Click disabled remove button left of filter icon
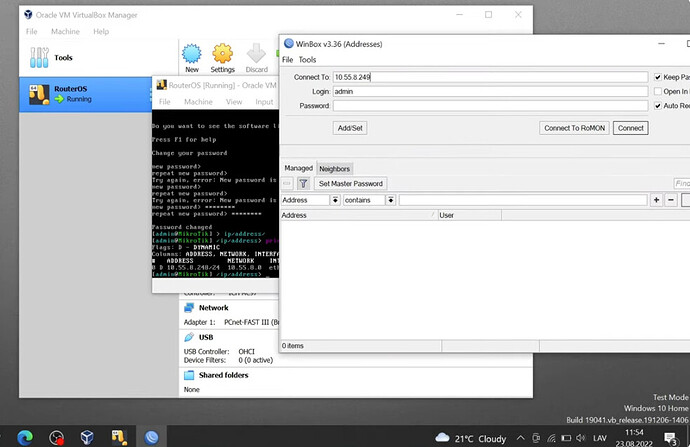 (287, 183)
